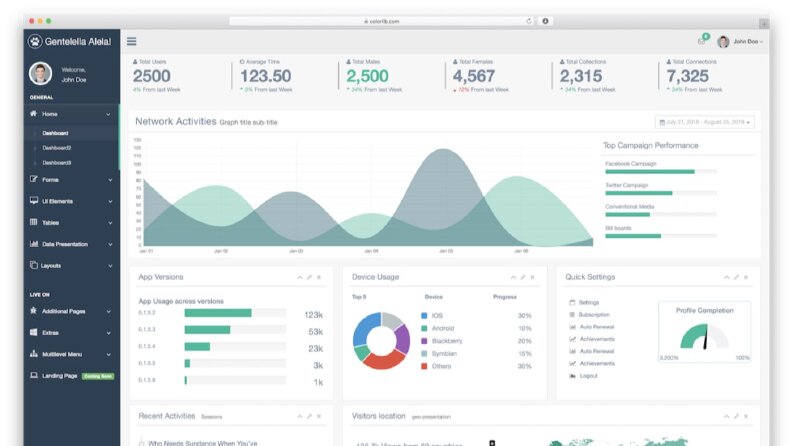Open Visitors location panel wrench
This screenshot has height=446, width=793.
[x=736, y=417]
